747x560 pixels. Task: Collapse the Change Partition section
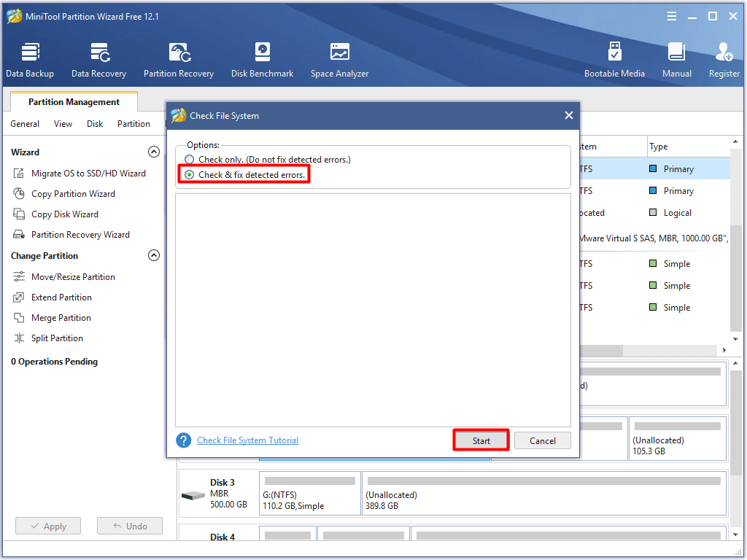tap(154, 255)
